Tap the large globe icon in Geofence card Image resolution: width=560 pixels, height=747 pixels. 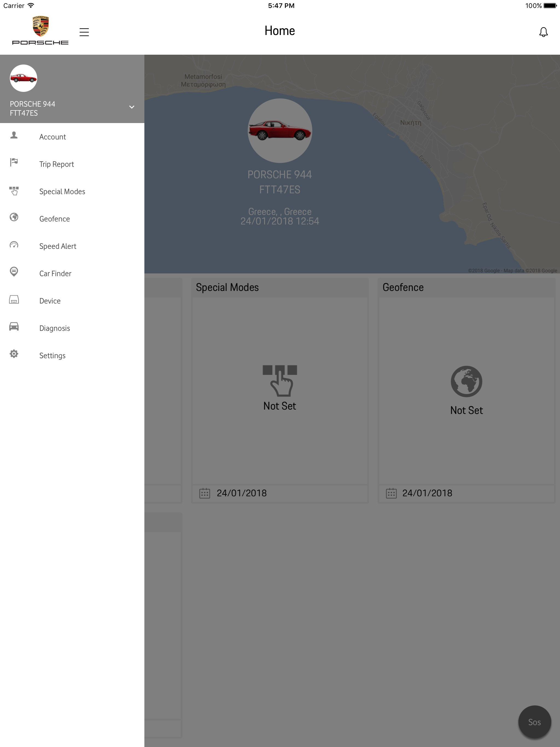466,382
